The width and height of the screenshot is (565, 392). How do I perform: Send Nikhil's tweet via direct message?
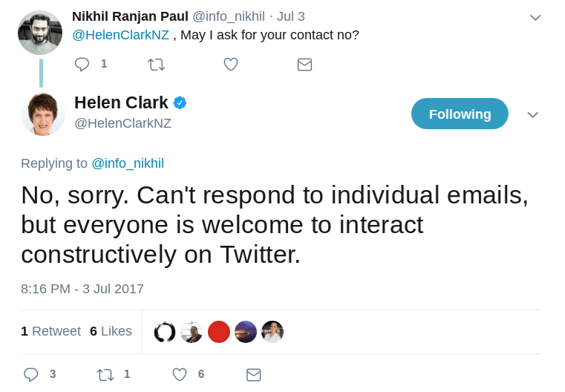[x=304, y=65]
